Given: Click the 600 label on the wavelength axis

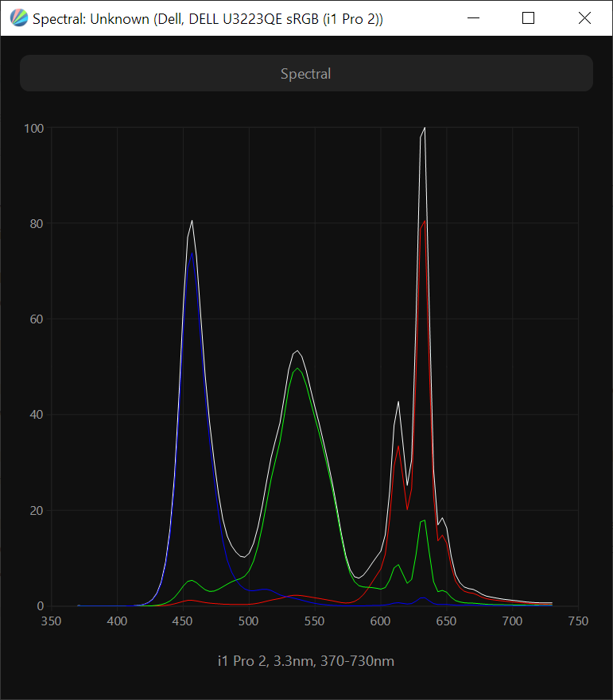Looking at the screenshot, I should 381,621.
